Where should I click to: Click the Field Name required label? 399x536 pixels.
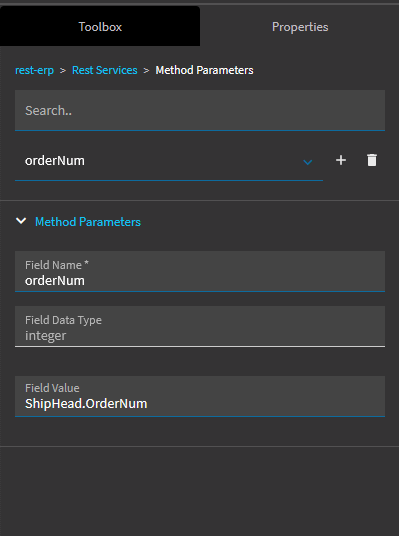(57, 265)
